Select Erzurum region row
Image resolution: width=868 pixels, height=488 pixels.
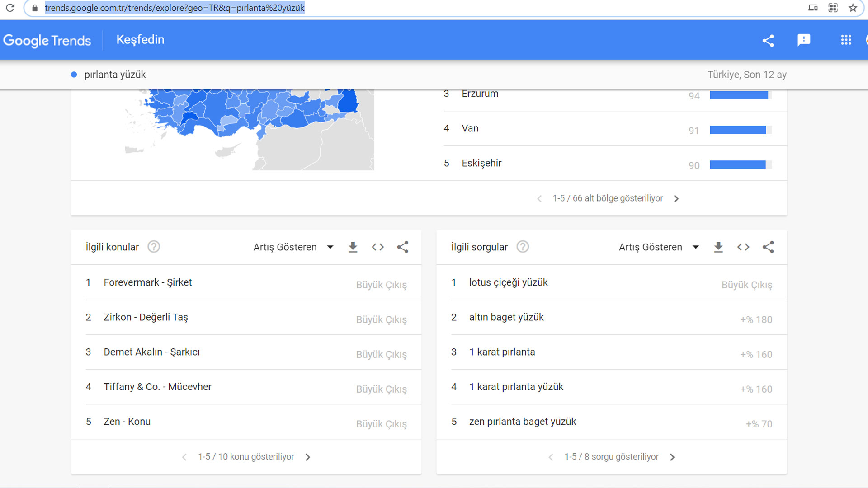pyautogui.click(x=615, y=94)
